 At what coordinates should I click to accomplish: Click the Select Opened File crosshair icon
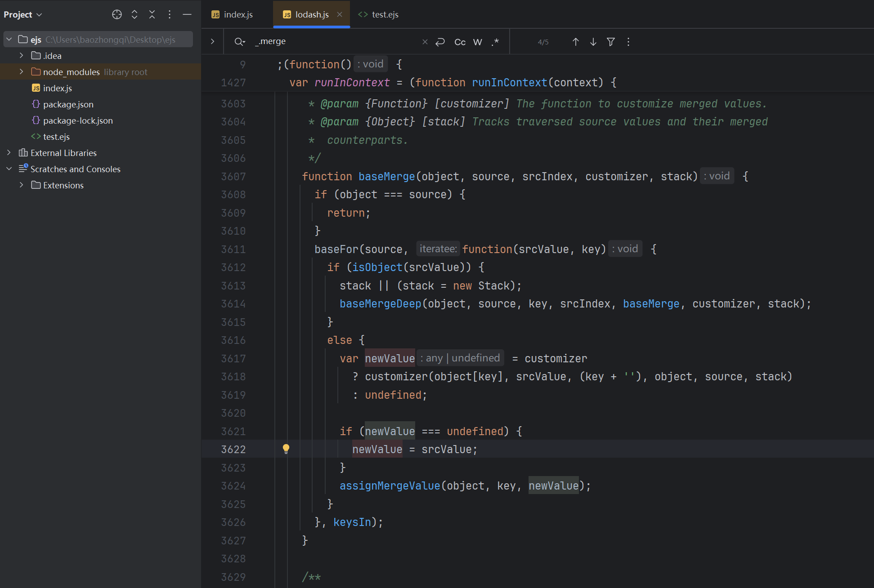click(x=117, y=14)
